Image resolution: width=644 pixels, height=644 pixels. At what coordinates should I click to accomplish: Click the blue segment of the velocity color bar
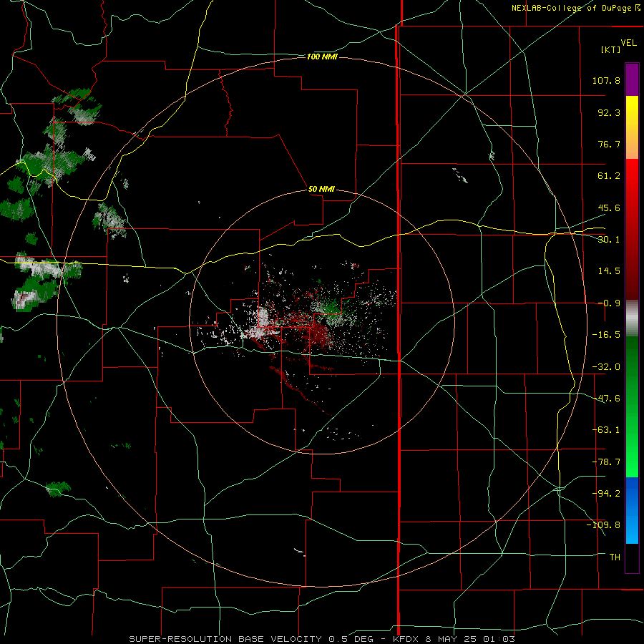pyautogui.click(x=632, y=510)
